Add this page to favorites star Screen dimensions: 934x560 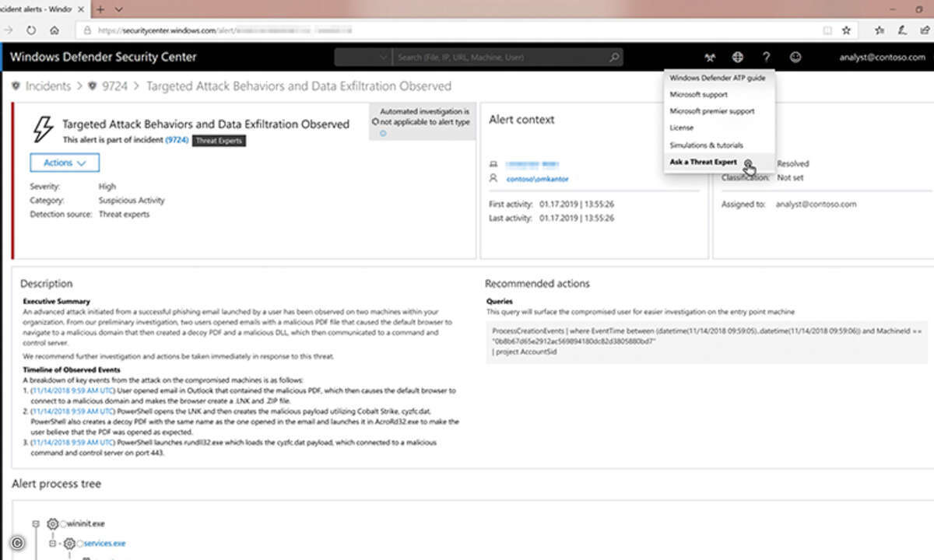point(846,30)
